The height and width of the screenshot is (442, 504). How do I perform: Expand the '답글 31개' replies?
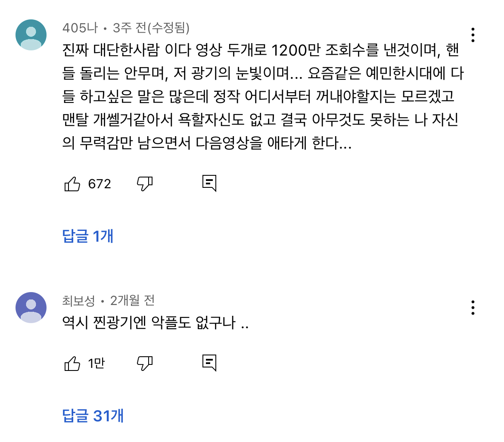93,416
